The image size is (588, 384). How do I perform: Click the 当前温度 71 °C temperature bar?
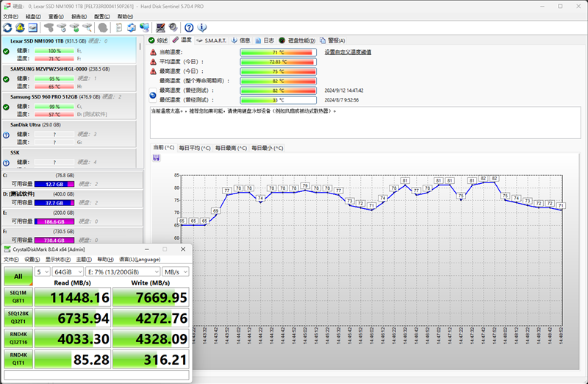click(279, 52)
